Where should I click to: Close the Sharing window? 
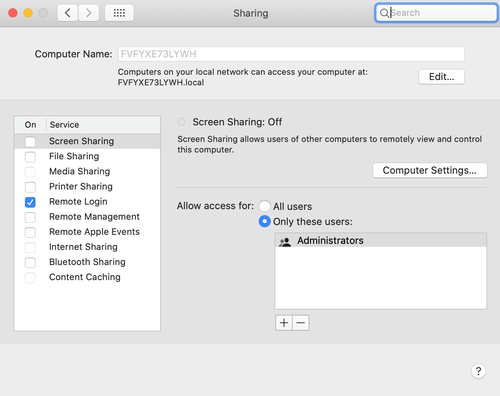(x=13, y=13)
